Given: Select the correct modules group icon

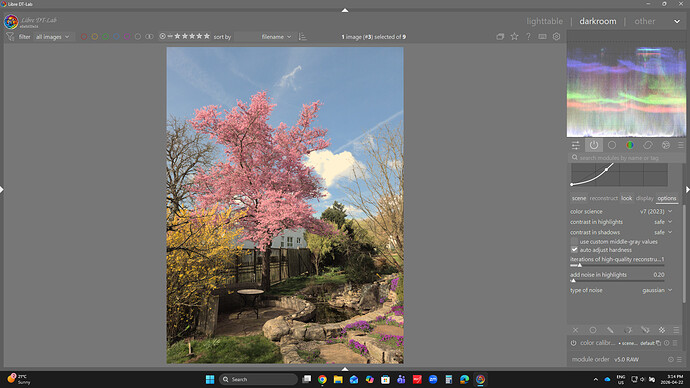Looking at the screenshot, I should [x=648, y=145].
